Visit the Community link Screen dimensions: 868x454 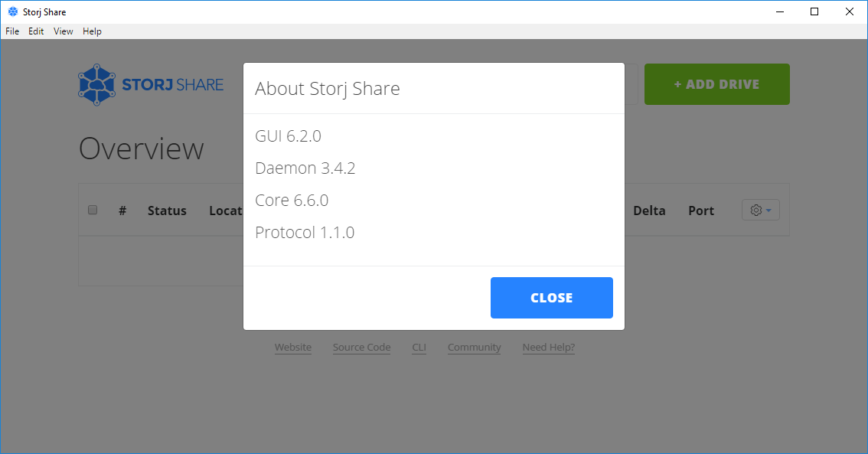tap(474, 347)
